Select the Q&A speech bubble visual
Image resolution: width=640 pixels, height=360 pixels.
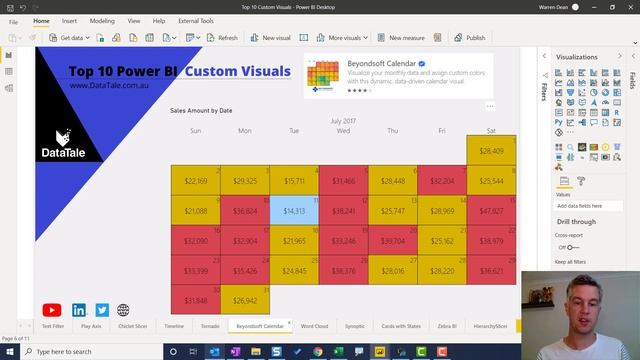pyautogui.click(x=593, y=122)
